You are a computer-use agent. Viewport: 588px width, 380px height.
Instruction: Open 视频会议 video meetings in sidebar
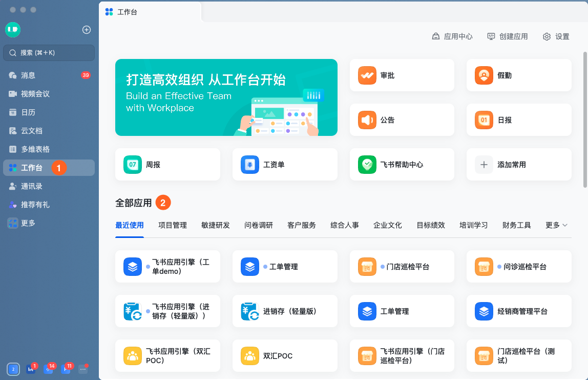click(x=49, y=94)
